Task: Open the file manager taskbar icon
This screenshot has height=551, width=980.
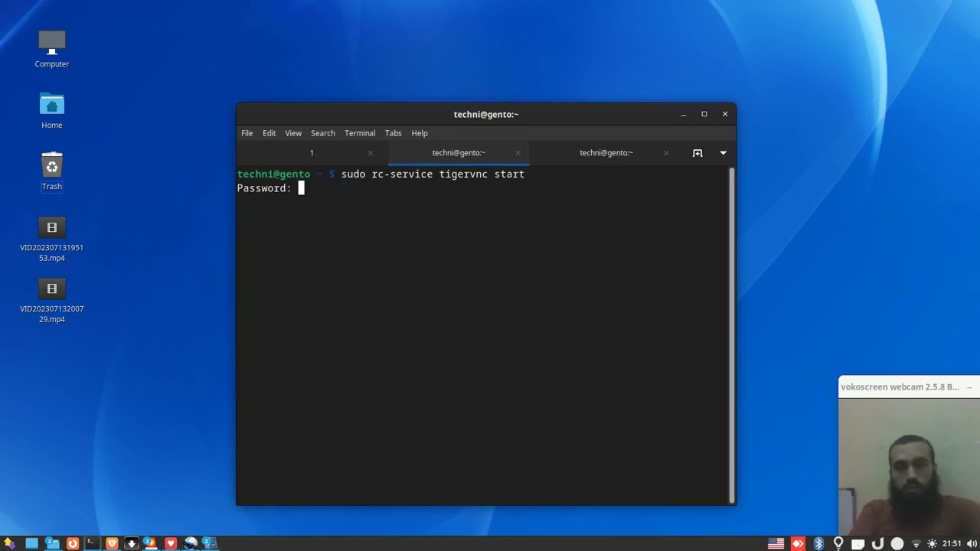Action: click(x=52, y=543)
